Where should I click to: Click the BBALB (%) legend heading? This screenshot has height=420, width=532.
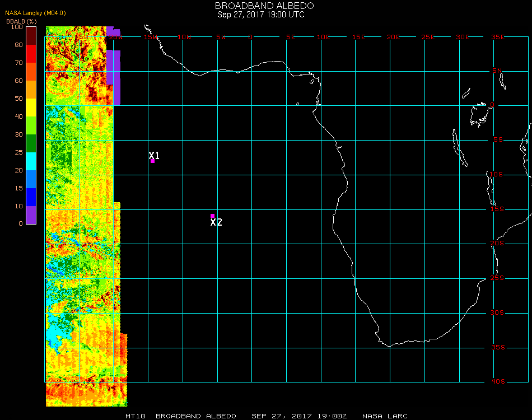pos(22,21)
